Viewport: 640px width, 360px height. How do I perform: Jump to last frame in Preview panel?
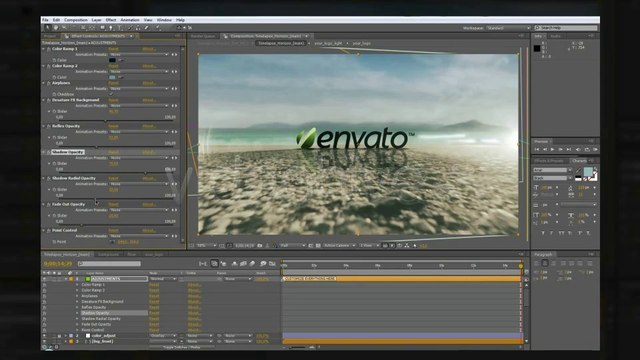click(569, 149)
